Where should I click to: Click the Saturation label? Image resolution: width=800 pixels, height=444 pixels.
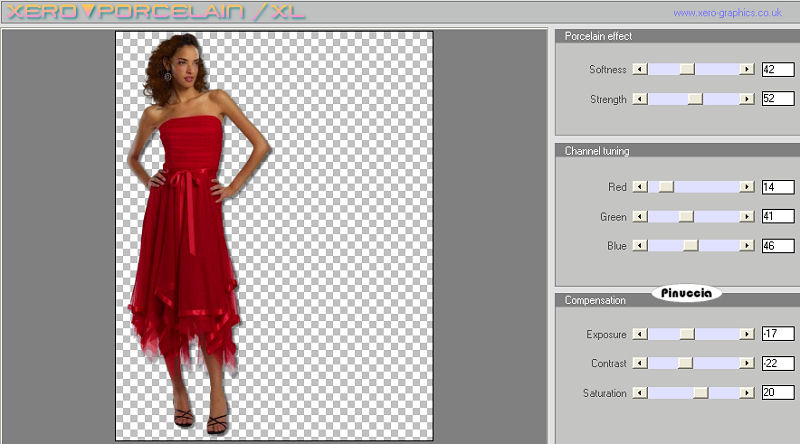point(605,393)
